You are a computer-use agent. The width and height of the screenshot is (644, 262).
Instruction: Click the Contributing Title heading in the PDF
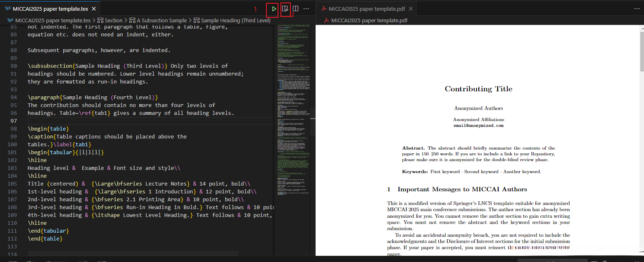(x=478, y=89)
